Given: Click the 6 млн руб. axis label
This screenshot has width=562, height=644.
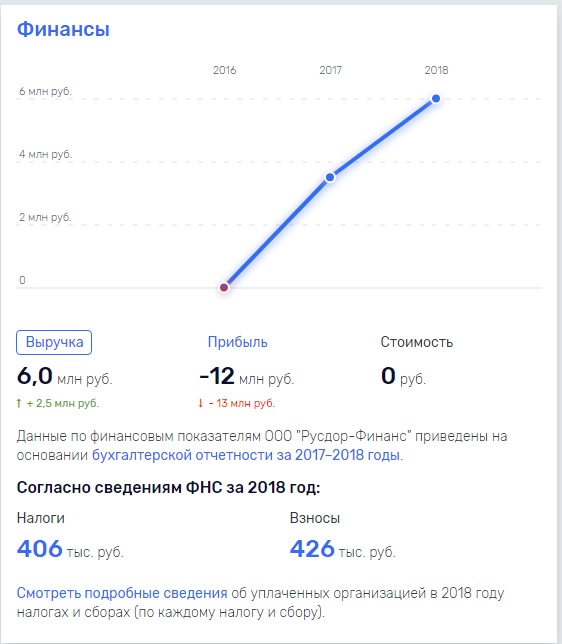Looking at the screenshot, I should tap(45, 91).
